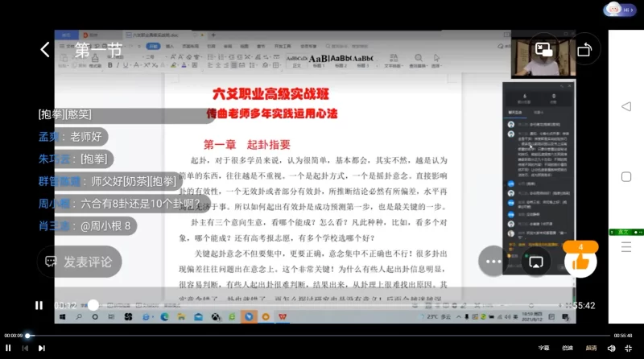Rotate the screen orientation

pyautogui.click(x=584, y=50)
